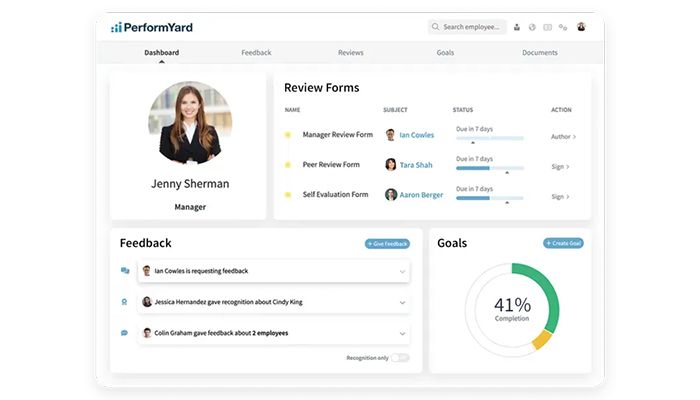Screen dimensions: 700x400
Task: Click the globe icon in header
Action: 532,27
